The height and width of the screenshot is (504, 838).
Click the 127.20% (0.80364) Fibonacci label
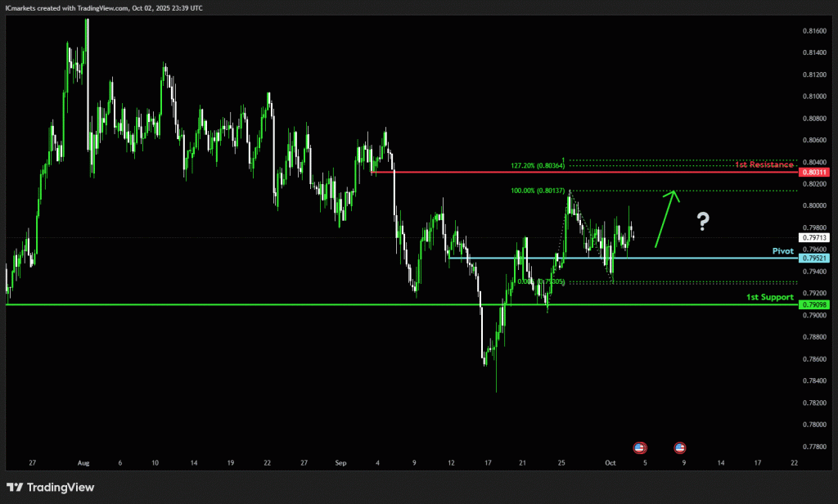point(538,165)
